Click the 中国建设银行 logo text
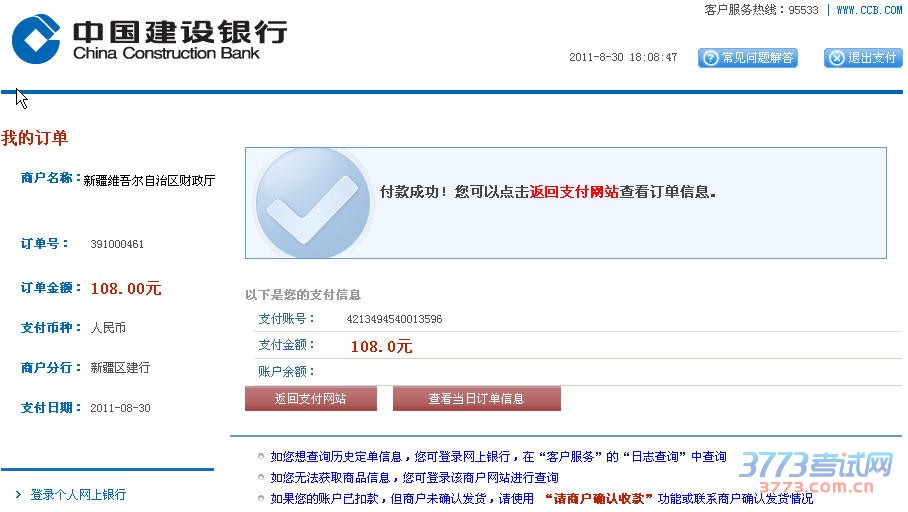 [x=179, y=31]
